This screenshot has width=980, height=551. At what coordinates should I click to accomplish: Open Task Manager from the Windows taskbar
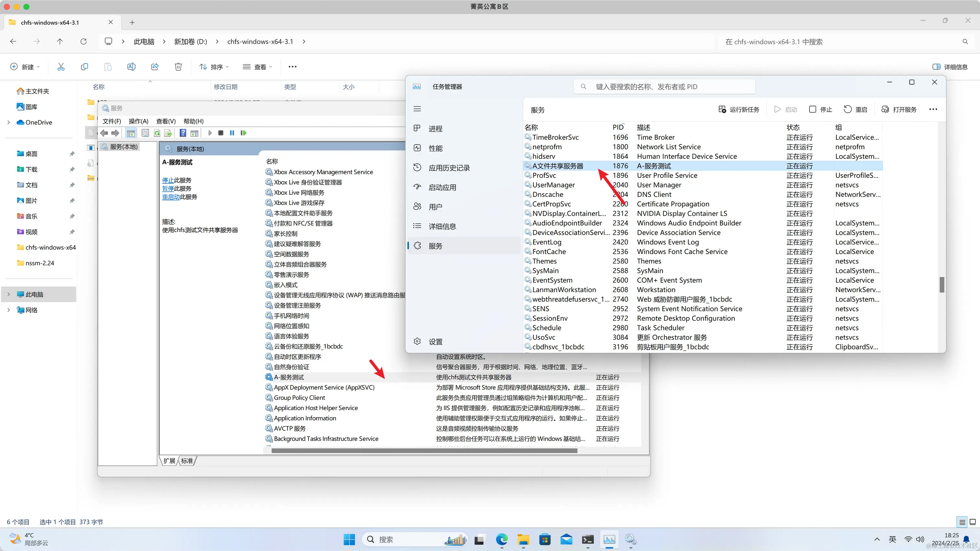609,539
